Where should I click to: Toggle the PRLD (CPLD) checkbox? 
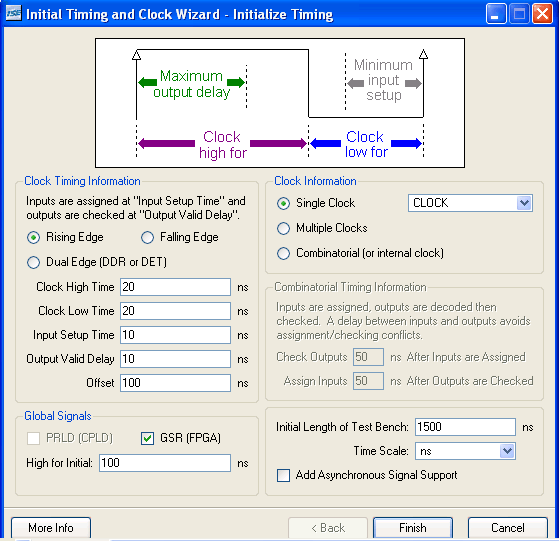[x=34, y=438]
